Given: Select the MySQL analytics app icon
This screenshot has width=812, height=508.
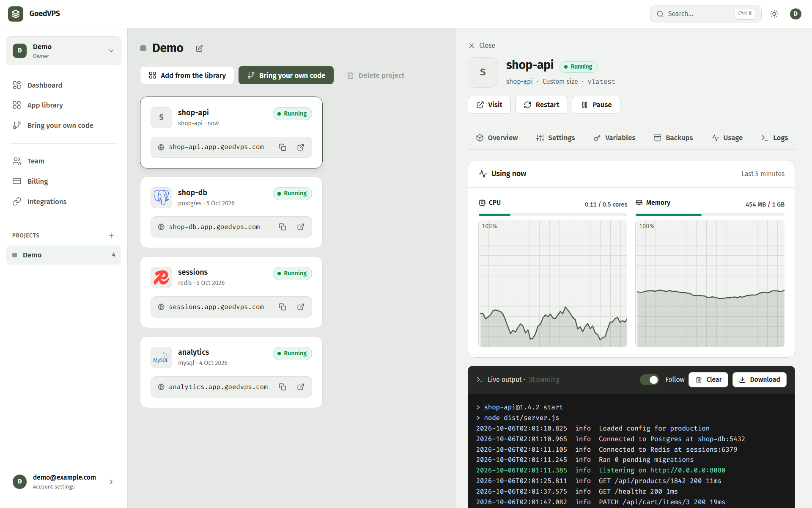Looking at the screenshot, I should pyautogui.click(x=162, y=358).
